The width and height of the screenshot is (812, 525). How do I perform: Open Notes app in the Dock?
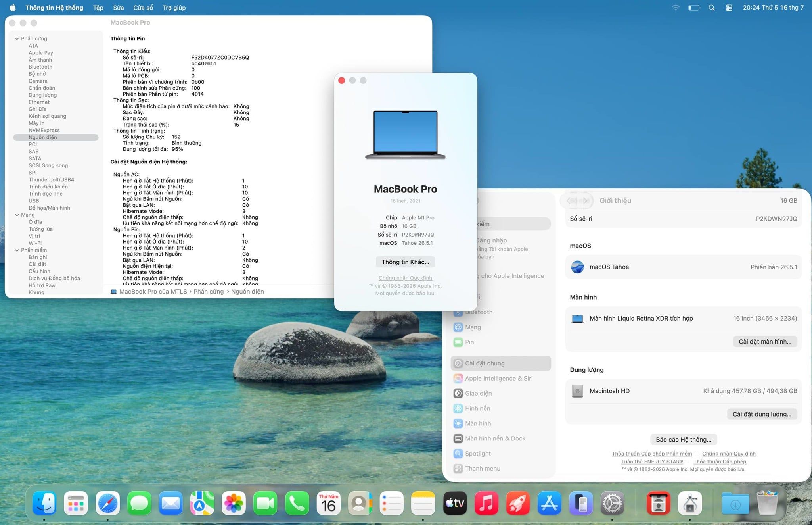click(x=423, y=503)
